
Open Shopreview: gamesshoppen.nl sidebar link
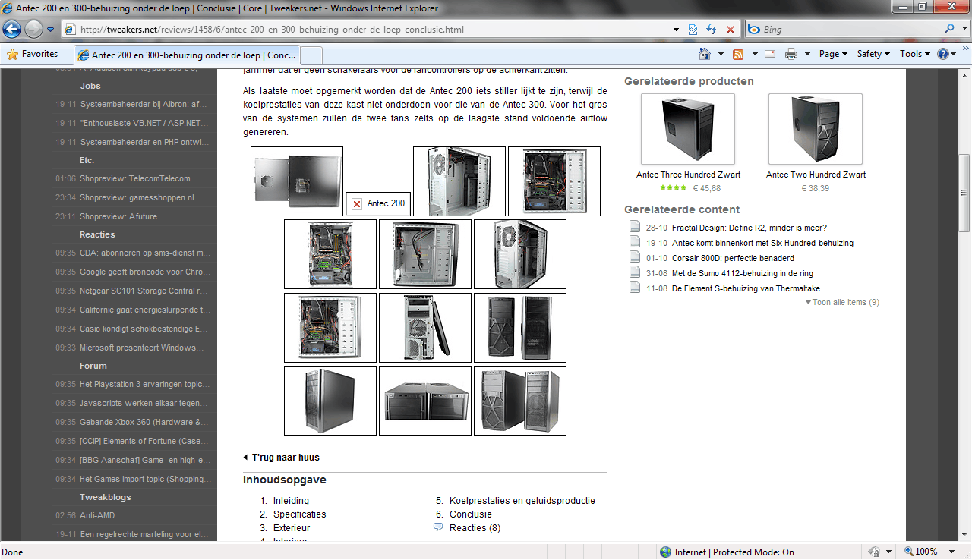(x=137, y=197)
